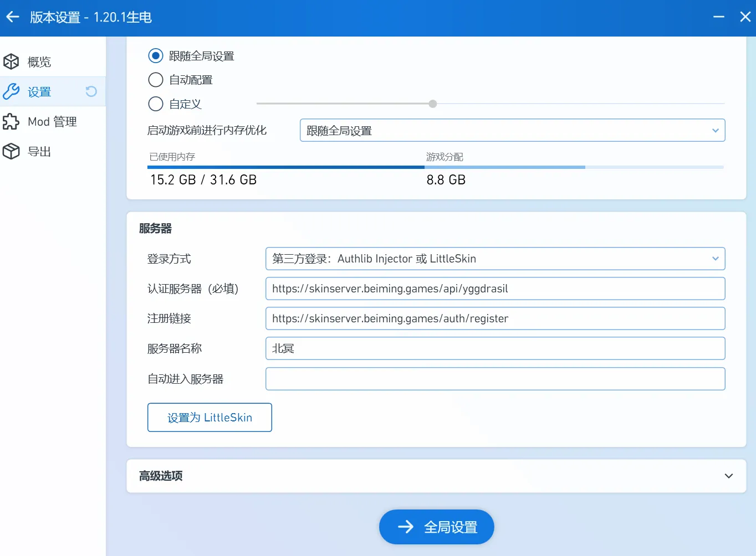Click the puzzle icon for Mod 管理
The height and width of the screenshot is (556, 756).
point(11,121)
